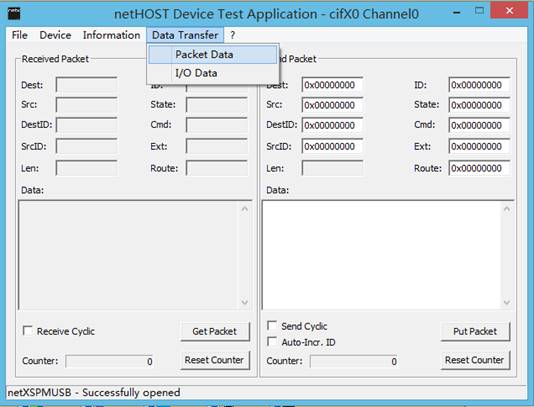Click Send Packet Counter value field

[x=354, y=361]
